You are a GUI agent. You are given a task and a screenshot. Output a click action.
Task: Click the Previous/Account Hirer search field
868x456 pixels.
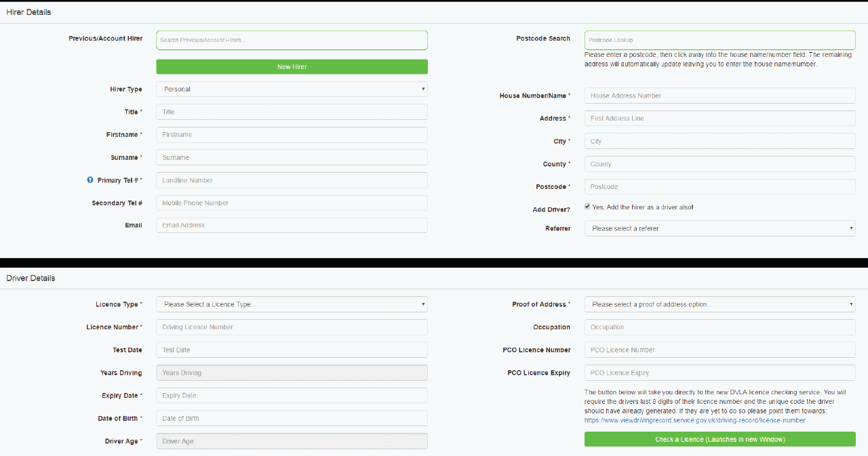pos(292,41)
